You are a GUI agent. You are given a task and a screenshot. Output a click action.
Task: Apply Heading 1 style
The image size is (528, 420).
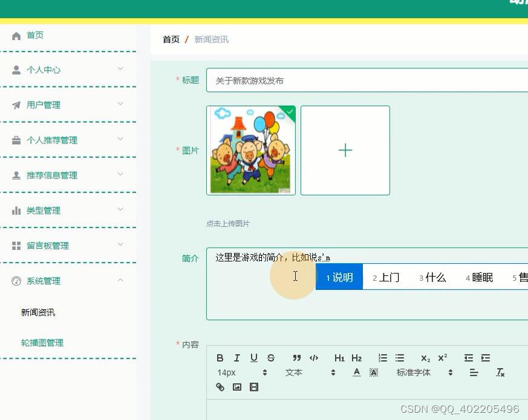click(x=339, y=358)
